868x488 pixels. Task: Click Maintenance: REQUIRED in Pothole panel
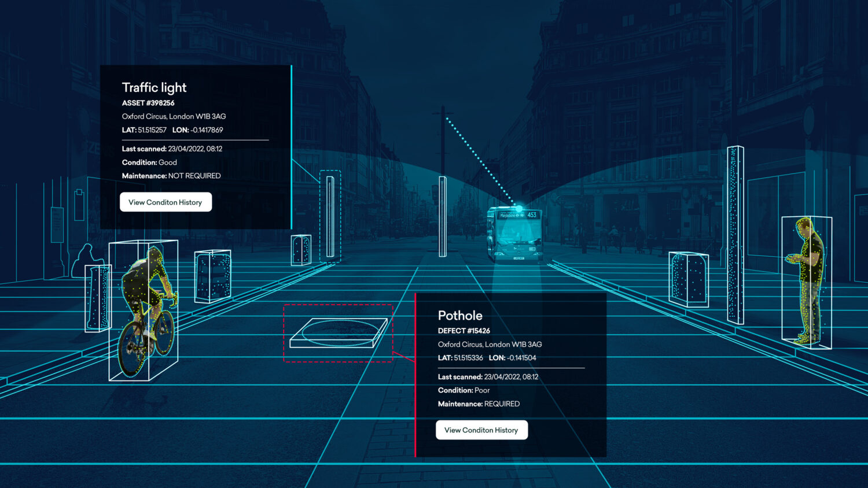click(x=479, y=404)
